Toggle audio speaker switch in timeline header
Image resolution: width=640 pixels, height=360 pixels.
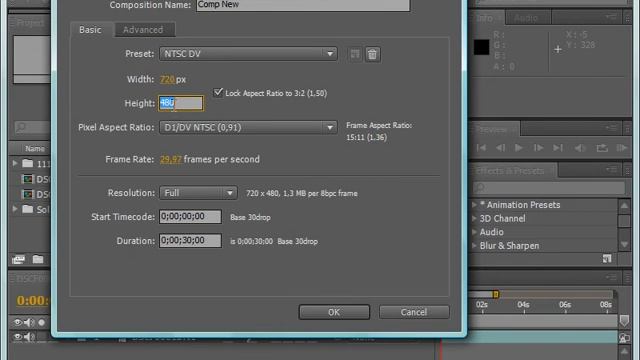[29, 322]
